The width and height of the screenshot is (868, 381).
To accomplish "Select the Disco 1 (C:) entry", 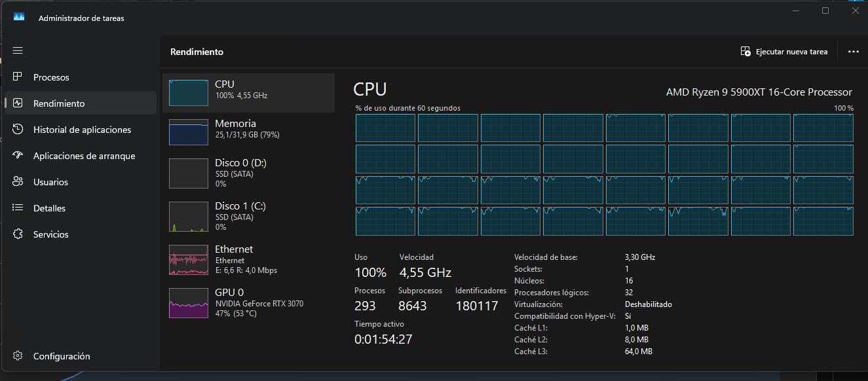I will [x=236, y=216].
